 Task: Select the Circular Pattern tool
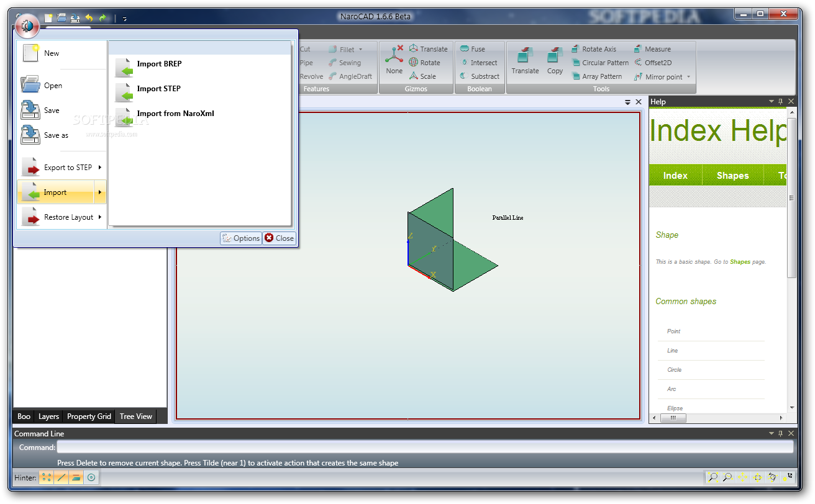click(x=599, y=63)
